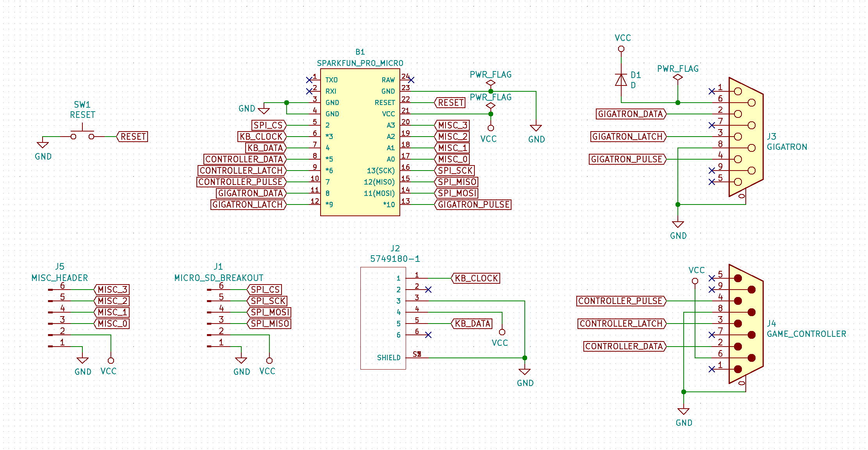Click the D1 diode symbol
Screen dimensions: 868x450
[x=621, y=80]
